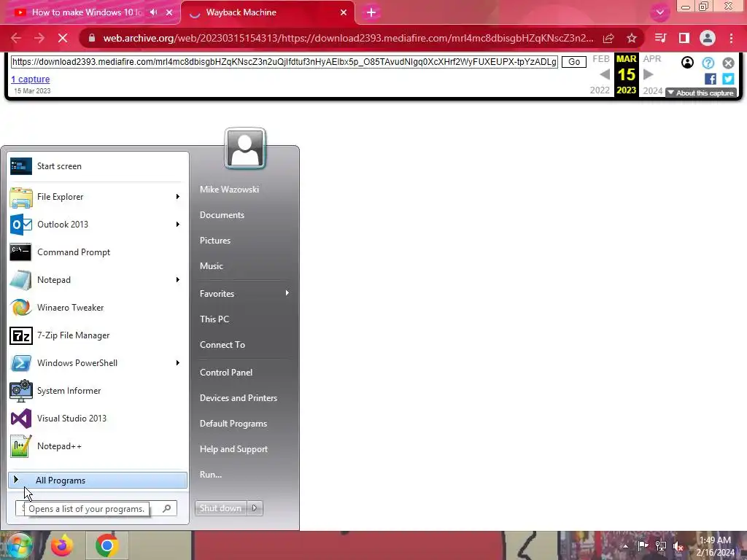Close the Wayback Machine toolbar
Screen dimensions: 747x560
coord(729,63)
